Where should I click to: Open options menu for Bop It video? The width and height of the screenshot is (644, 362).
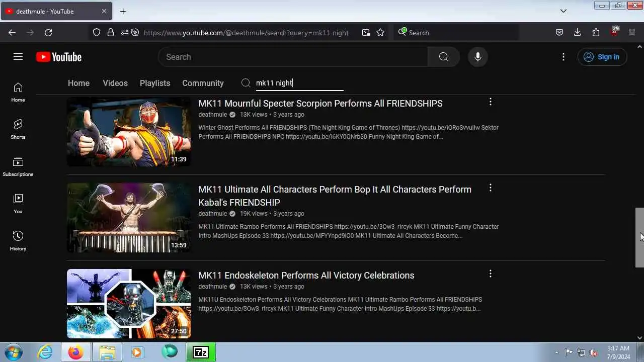click(491, 188)
